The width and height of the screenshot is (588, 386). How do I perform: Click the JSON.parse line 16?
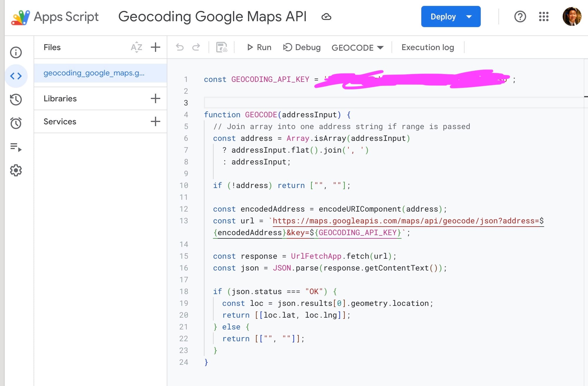pyautogui.click(x=330, y=268)
